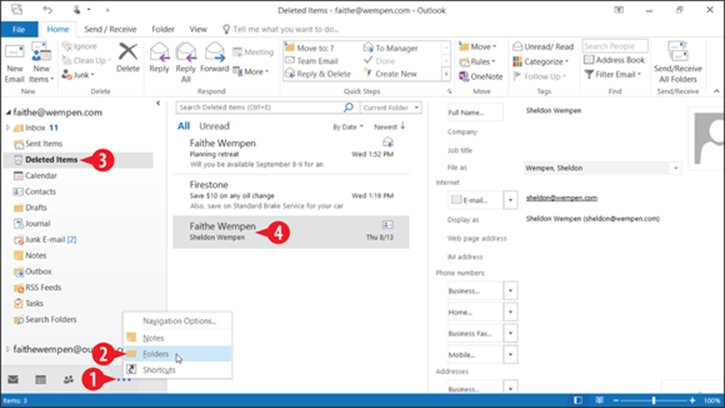
Task: Open the Junk dropdown
Action: pos(78,74)
